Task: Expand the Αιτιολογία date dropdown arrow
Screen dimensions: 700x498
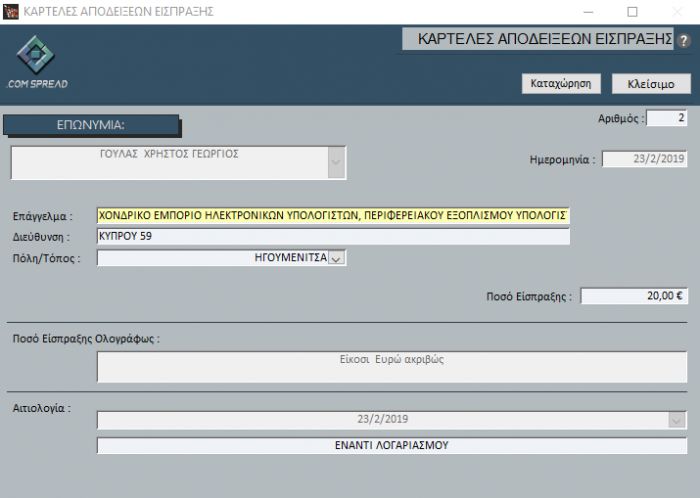Action: point(677,420)
